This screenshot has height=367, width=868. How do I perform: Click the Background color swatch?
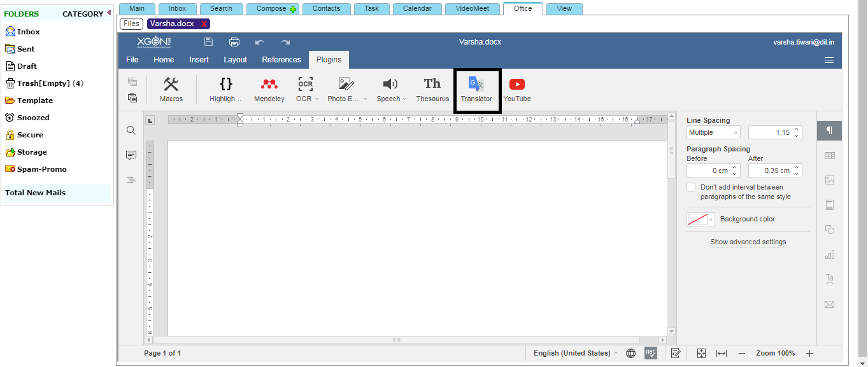(x=697, y=219)
